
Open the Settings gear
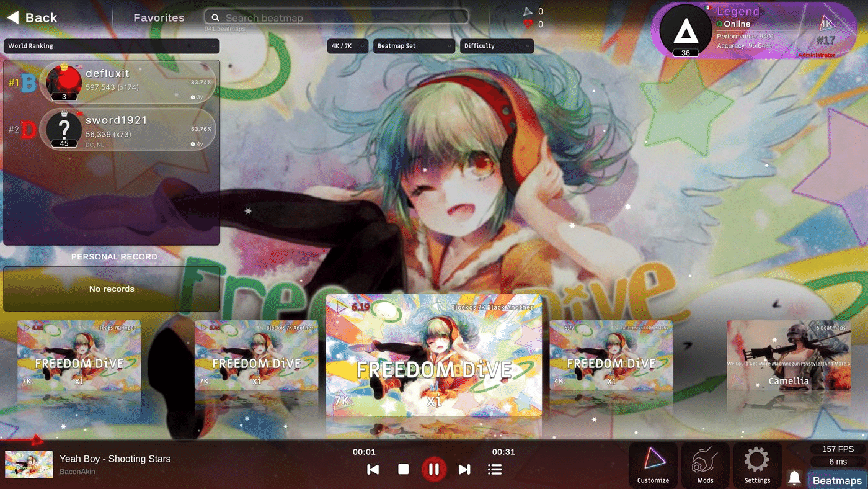click(757, 465)
